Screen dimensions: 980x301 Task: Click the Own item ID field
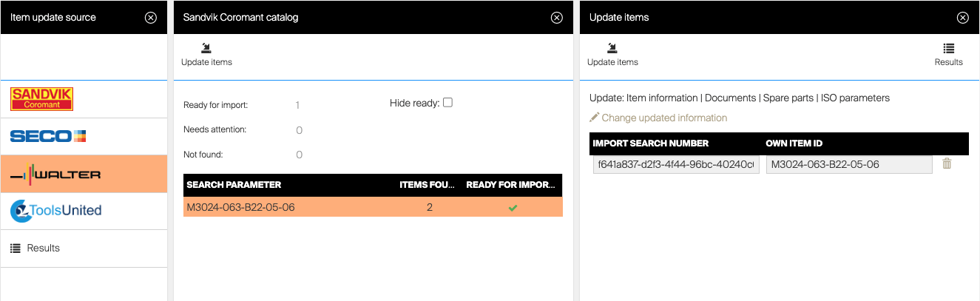[848, 165]
